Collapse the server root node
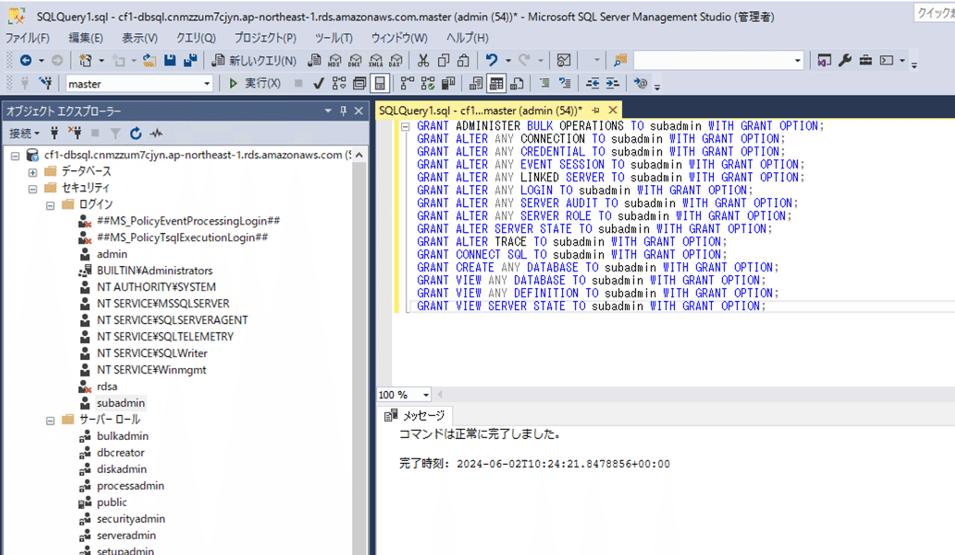Screen dimensions: 955x555 tap(15, 156)
